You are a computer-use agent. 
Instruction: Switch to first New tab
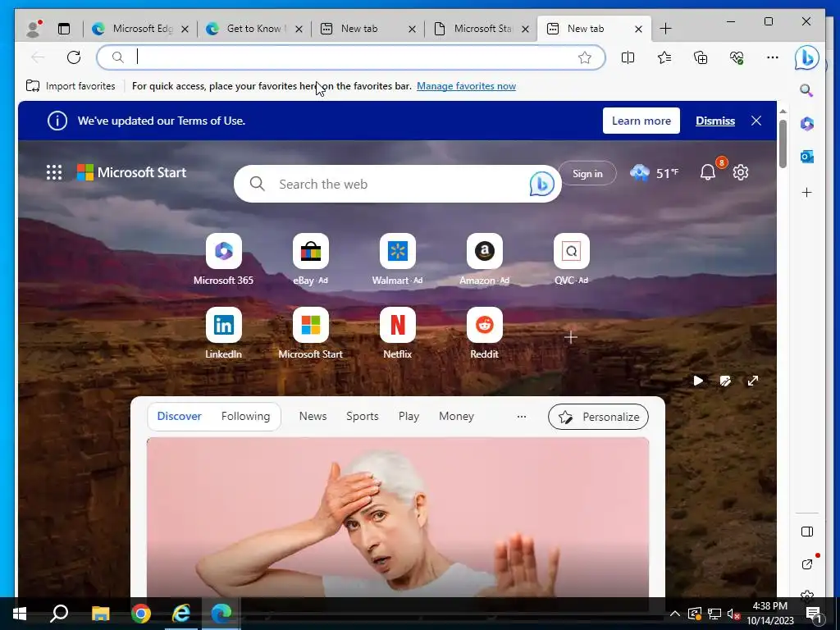pyautogui.click(x=367, y=29)
